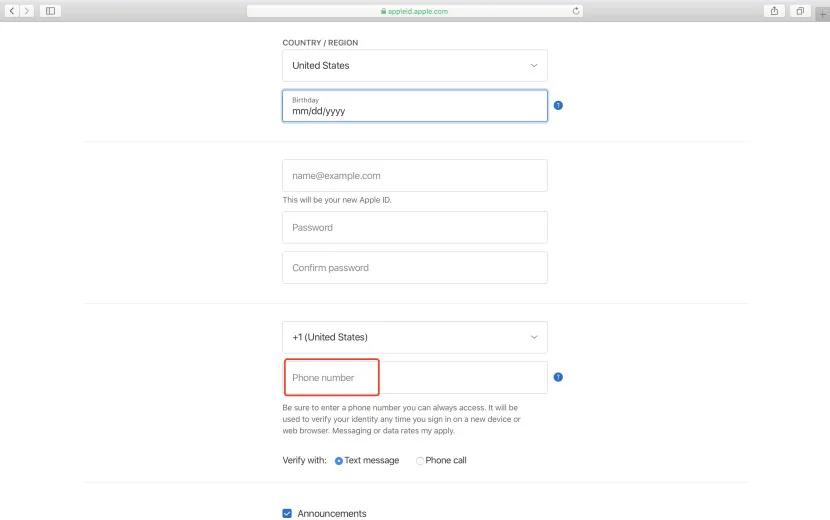
Task: Expand the +1 (United States) code dropdown
Action: 414,337
